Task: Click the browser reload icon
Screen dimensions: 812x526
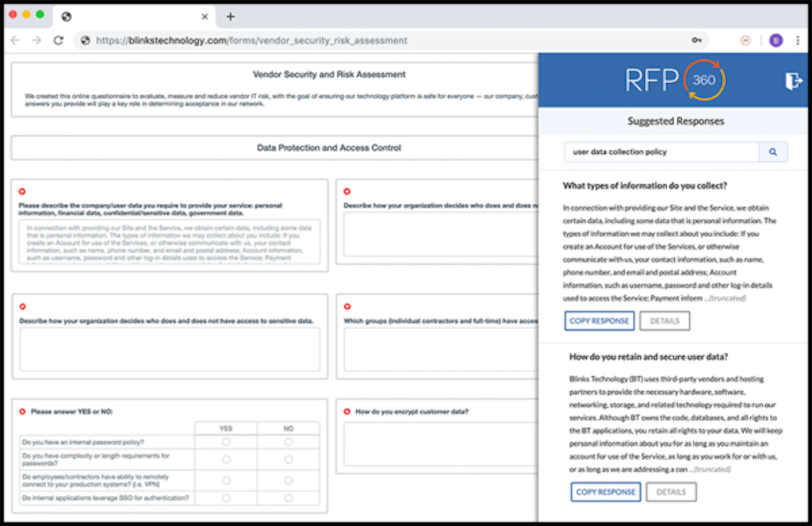Action: tap(59, 41)
